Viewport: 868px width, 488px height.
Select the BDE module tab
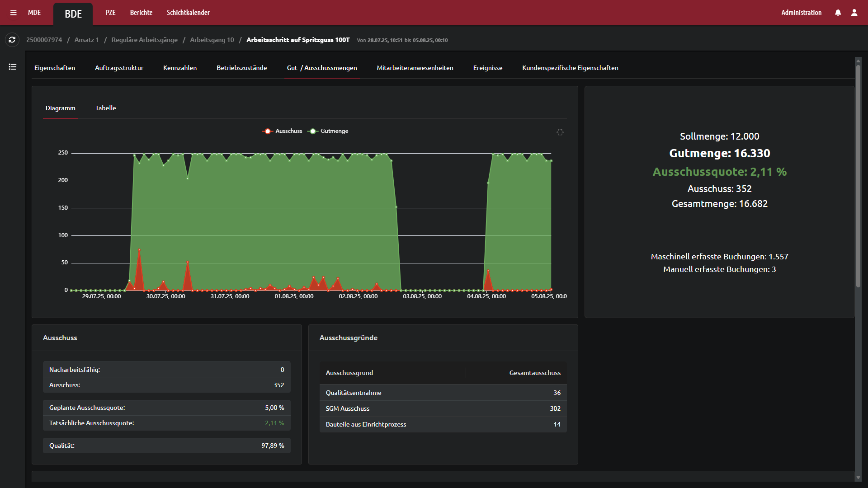[73, 14]
